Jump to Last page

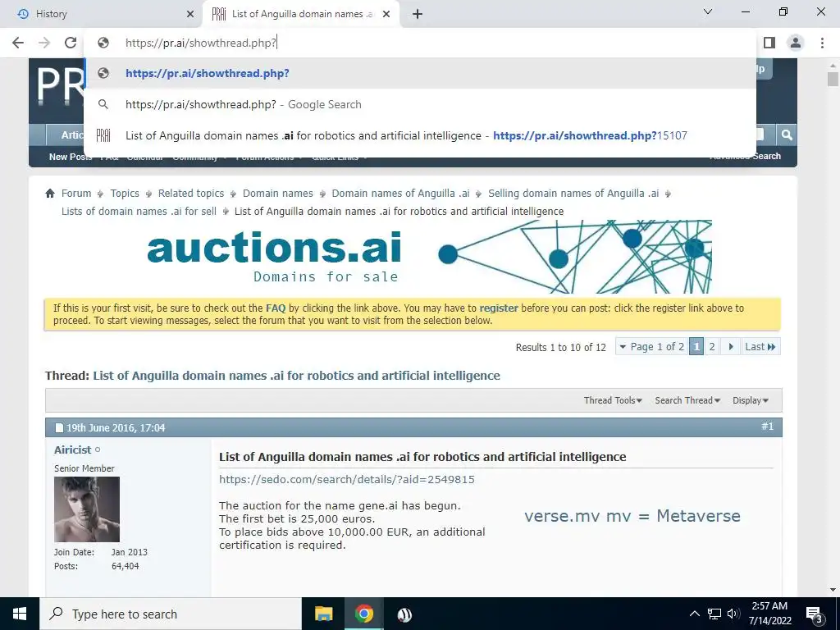[x=760, y=347]
